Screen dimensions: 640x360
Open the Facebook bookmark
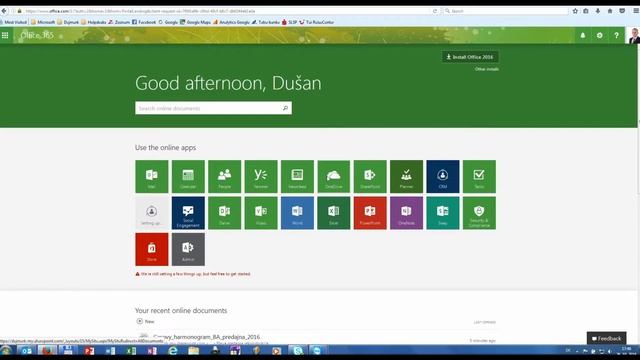click(144, 22)
